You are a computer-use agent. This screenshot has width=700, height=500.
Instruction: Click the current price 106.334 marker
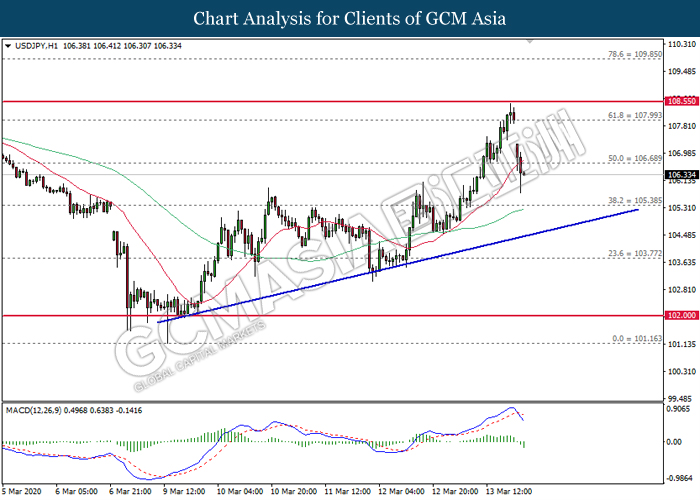pyautogui.click(x=680, y=173)
